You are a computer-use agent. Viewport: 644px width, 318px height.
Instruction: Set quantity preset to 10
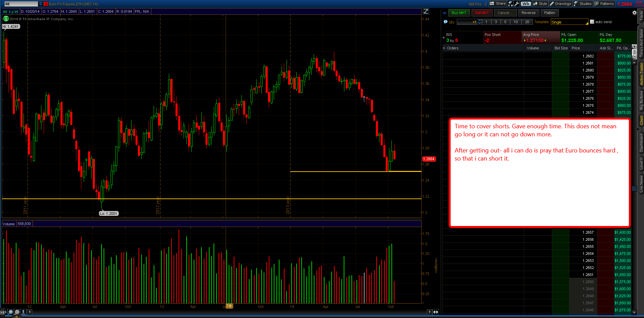pyautogui.click(x=516, y=22)
